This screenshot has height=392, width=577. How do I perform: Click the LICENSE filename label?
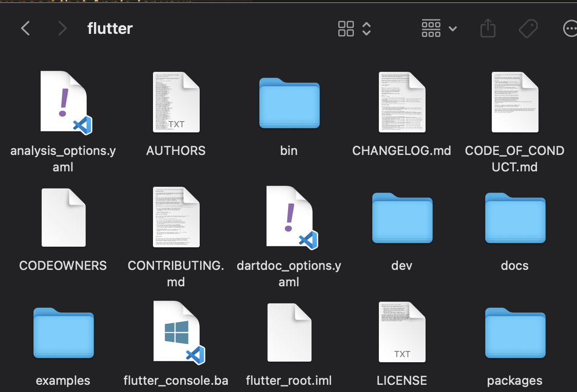(x=402, y=381)
